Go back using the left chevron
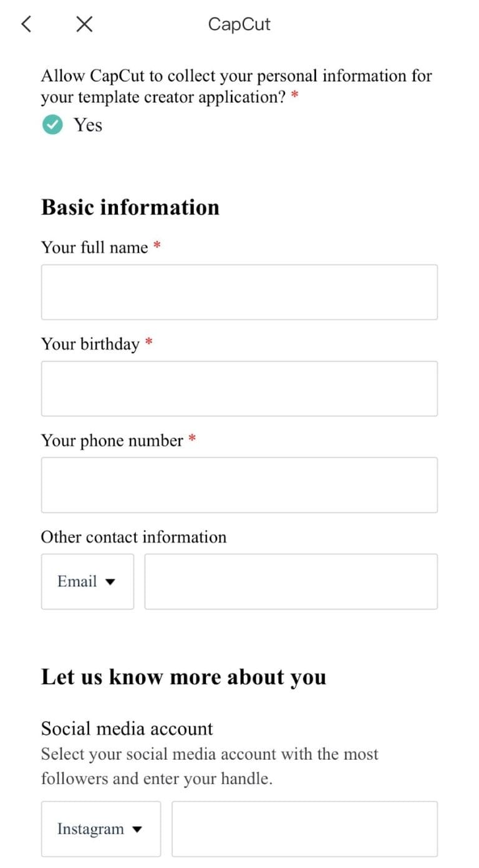Viewport: 479px width, 868px height. [26, 24]
